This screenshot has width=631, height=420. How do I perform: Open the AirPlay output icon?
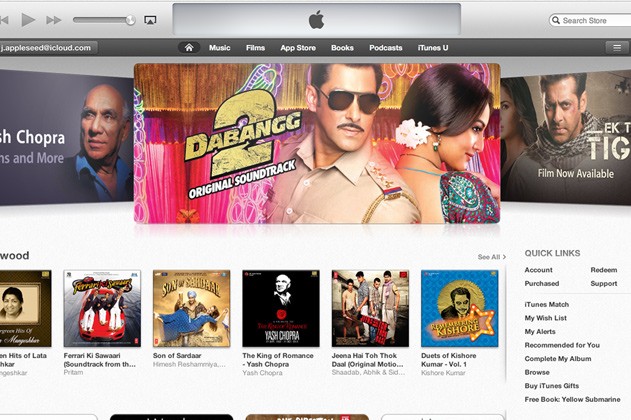(x=150, y=20)
